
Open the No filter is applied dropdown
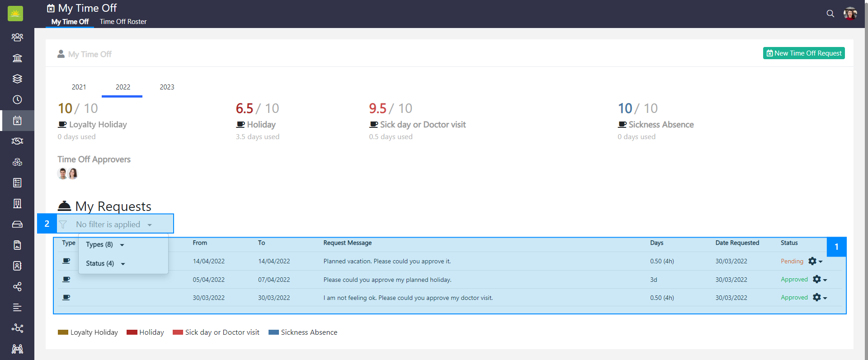coord(113,224)
